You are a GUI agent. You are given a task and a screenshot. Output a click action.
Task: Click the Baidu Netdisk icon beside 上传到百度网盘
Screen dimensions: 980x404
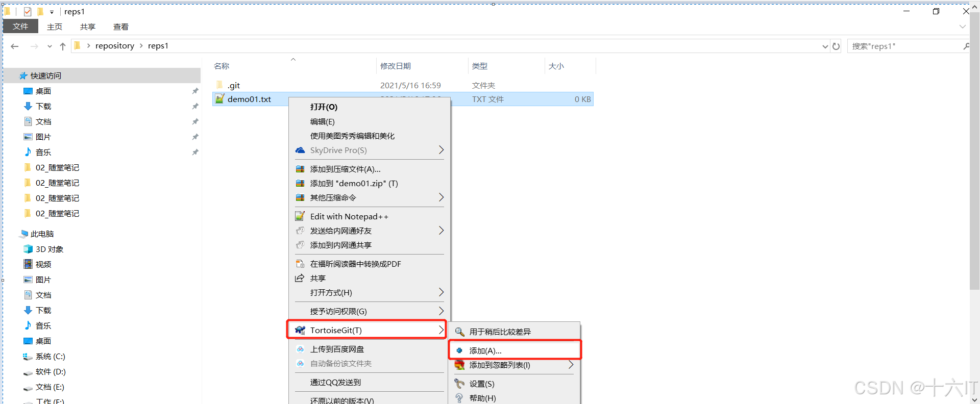point(300,349)
